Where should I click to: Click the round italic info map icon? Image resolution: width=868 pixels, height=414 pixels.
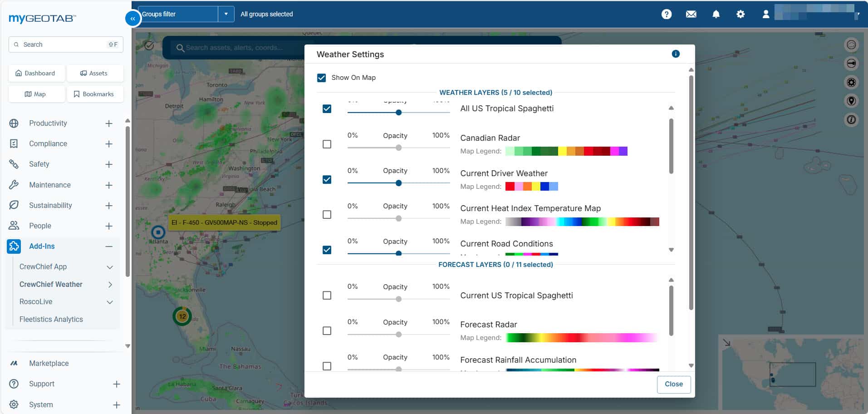(851, 120)
